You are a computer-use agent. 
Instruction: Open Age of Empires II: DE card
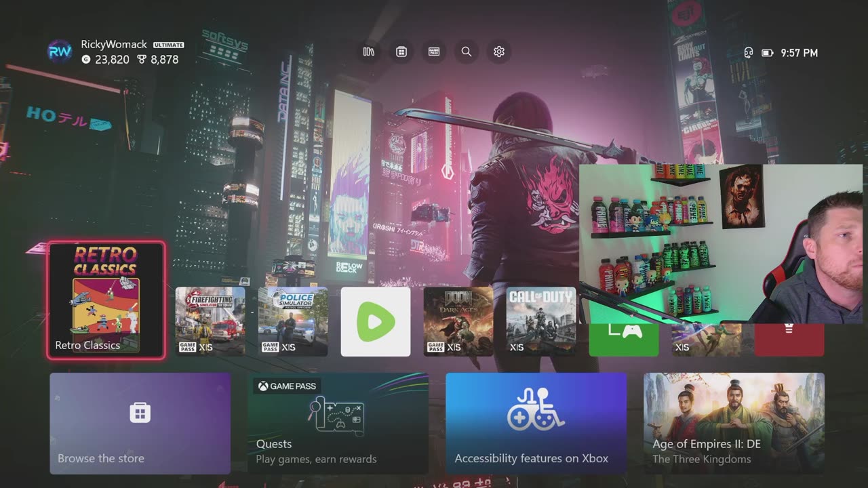(734, 423)
